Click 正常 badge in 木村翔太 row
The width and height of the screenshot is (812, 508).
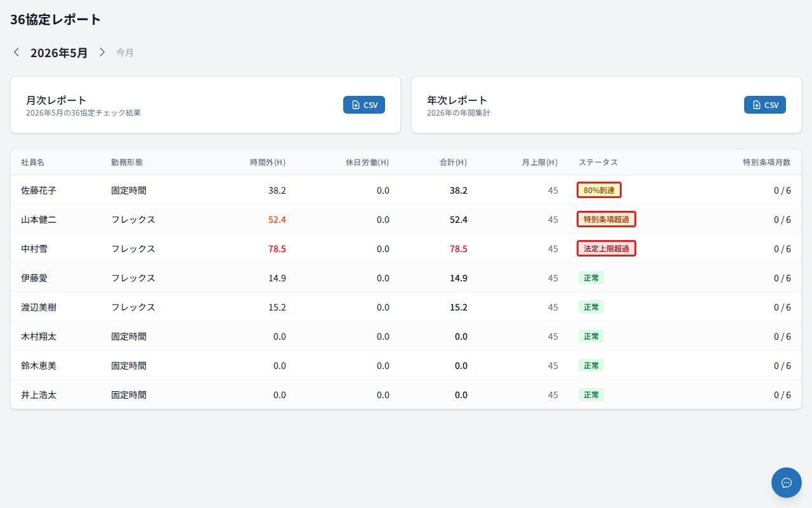(x=591, y=336)
